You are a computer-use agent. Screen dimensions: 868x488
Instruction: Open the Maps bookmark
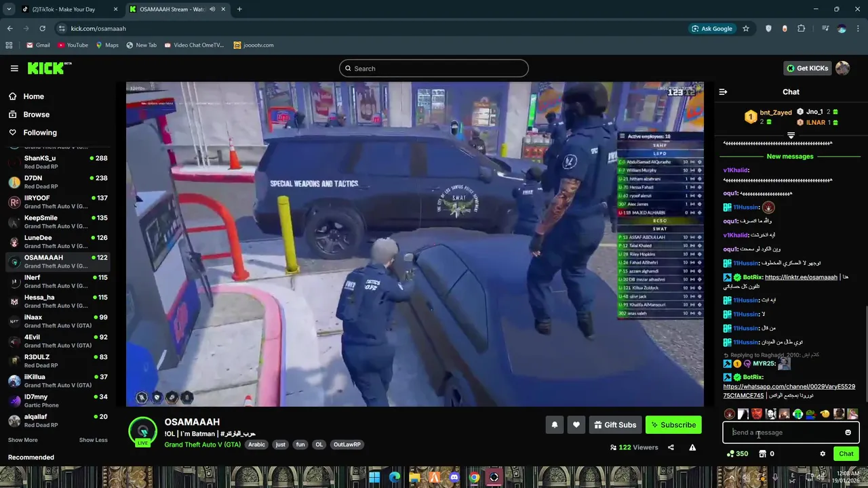[107, 45]
